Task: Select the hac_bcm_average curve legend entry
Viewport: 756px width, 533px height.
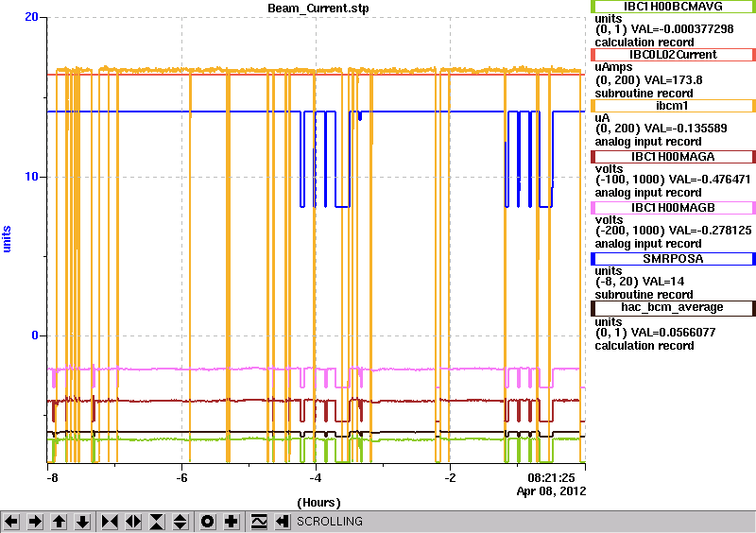Action: coord(673,308)
